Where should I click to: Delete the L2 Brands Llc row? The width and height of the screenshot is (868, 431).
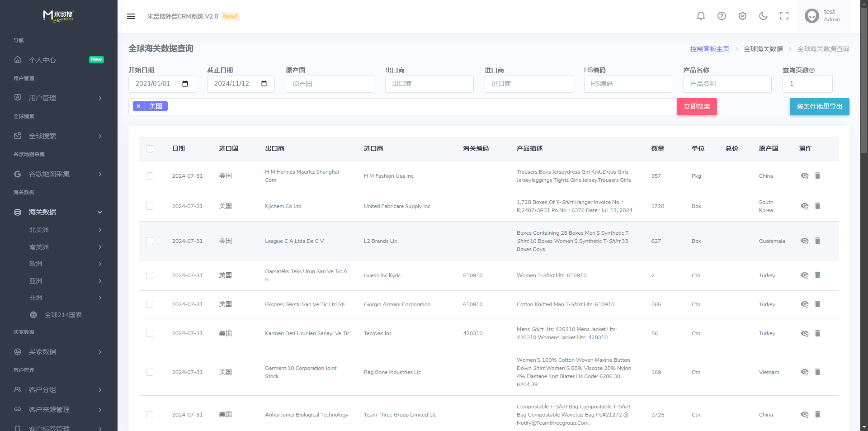817,241
